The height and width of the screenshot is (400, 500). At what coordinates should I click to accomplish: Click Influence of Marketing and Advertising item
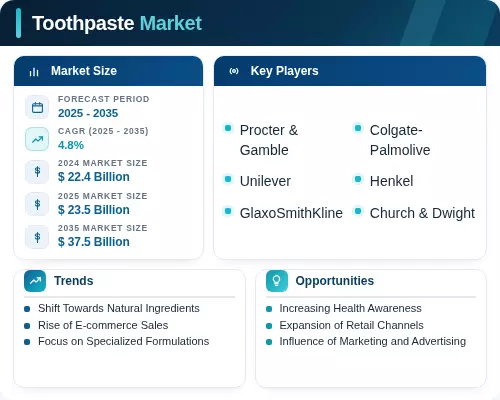(373, 342)
